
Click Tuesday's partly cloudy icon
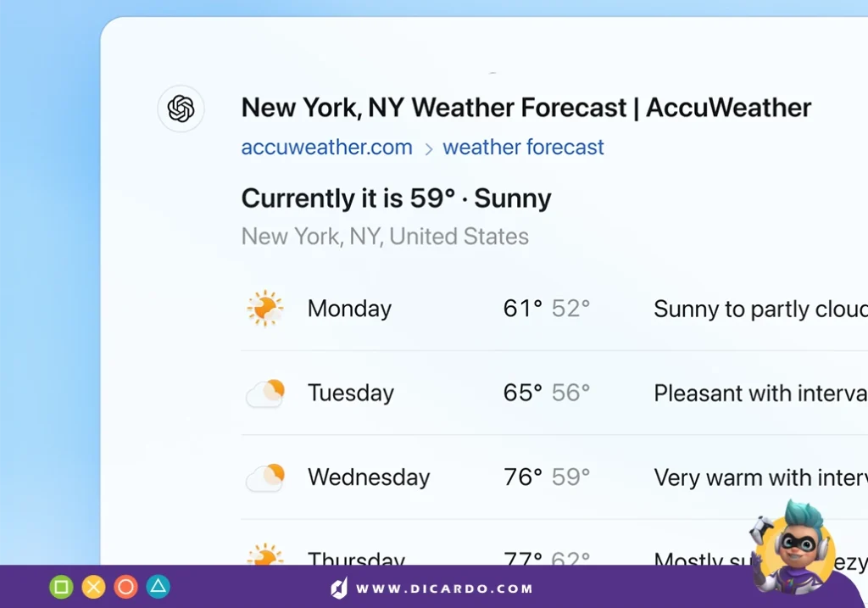[x=265, y=393]
